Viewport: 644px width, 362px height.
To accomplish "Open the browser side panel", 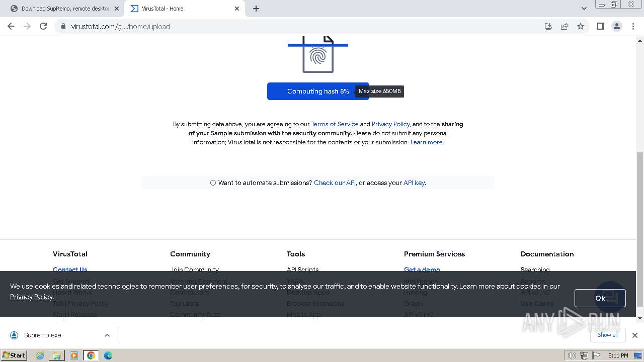I will (x=600, y=26).
